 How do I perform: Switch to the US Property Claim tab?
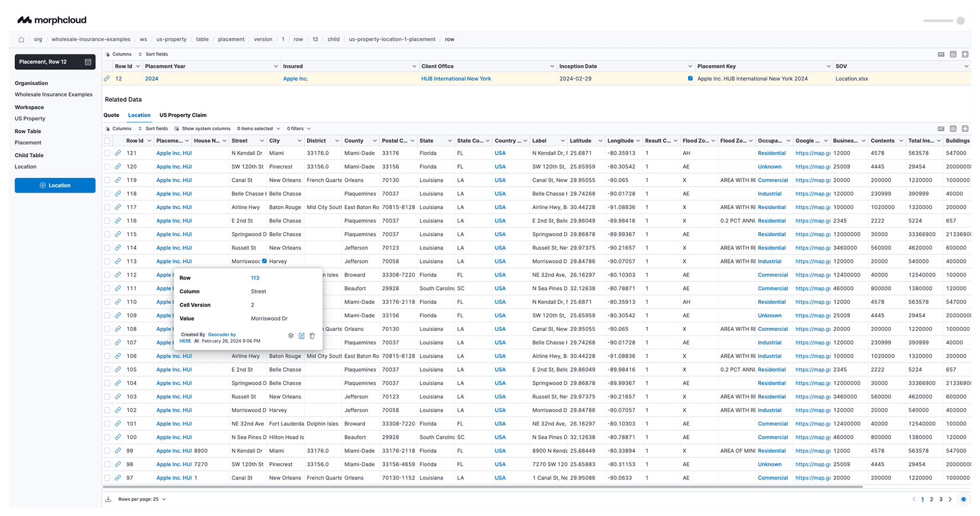click(x=183, y=115)
